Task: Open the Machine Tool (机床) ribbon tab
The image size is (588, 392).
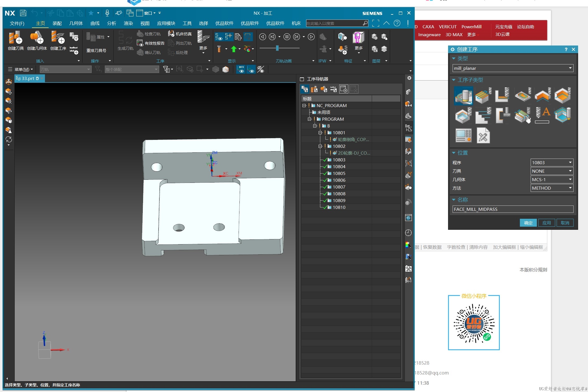Action: (x=296, y=23)
